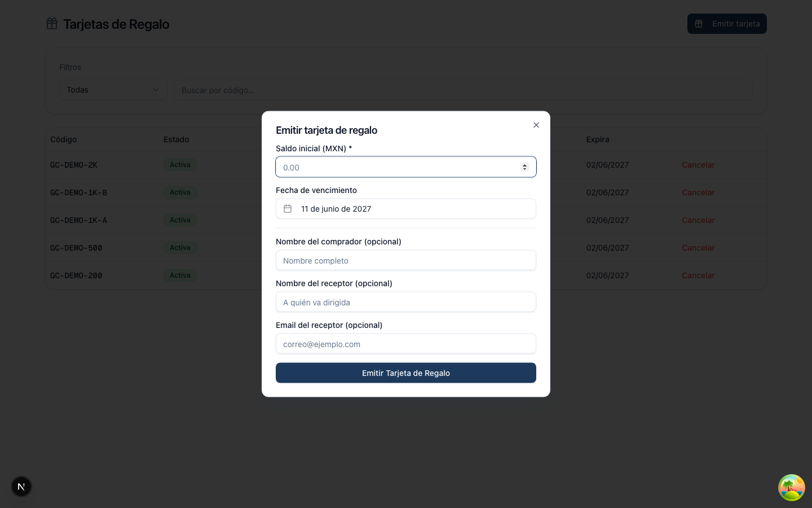This screenshot has width=812, height=508.
Task: Click the stepper arrows in Saldo inicial field
Action: 524,167
